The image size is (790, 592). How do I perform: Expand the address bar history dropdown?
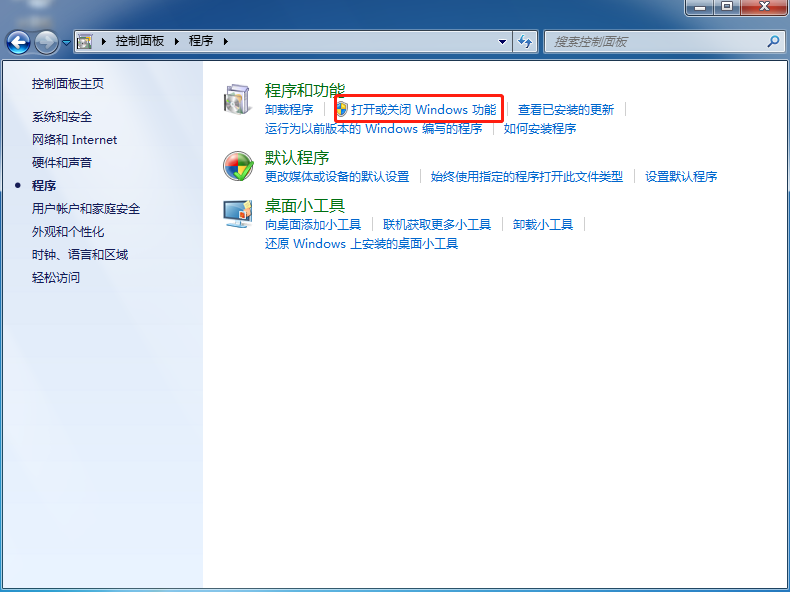coord(503,42)
